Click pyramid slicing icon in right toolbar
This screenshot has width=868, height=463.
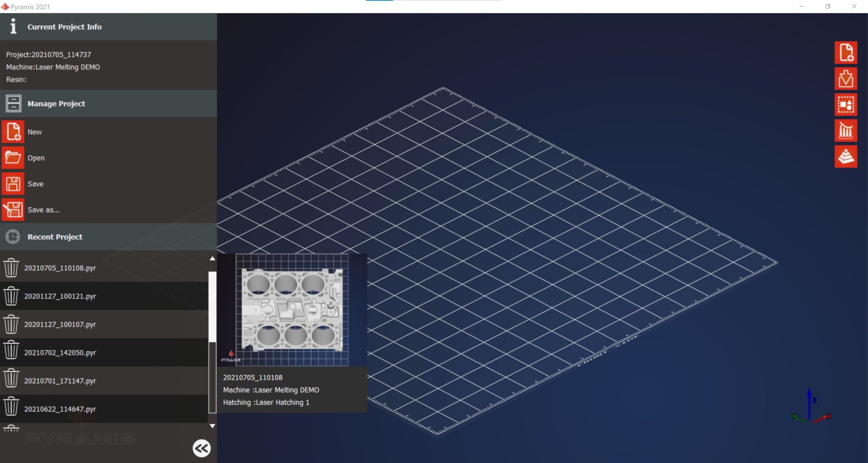846,156
